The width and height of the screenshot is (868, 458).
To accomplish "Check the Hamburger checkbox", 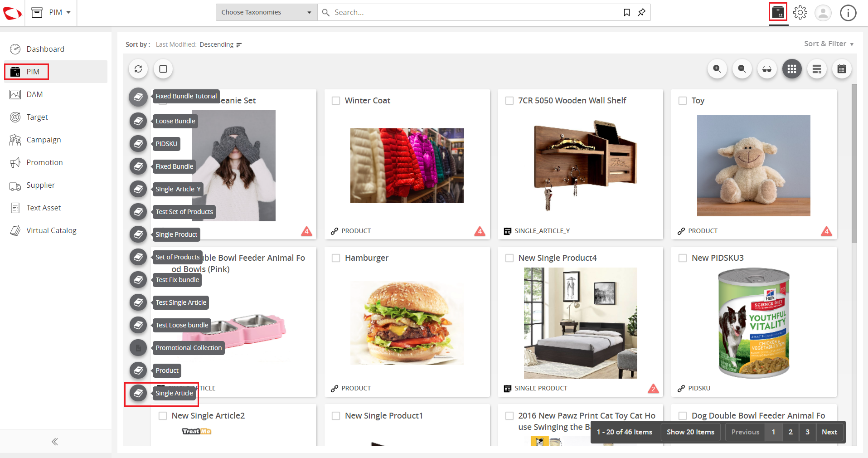I will click(x=336, y=258).
